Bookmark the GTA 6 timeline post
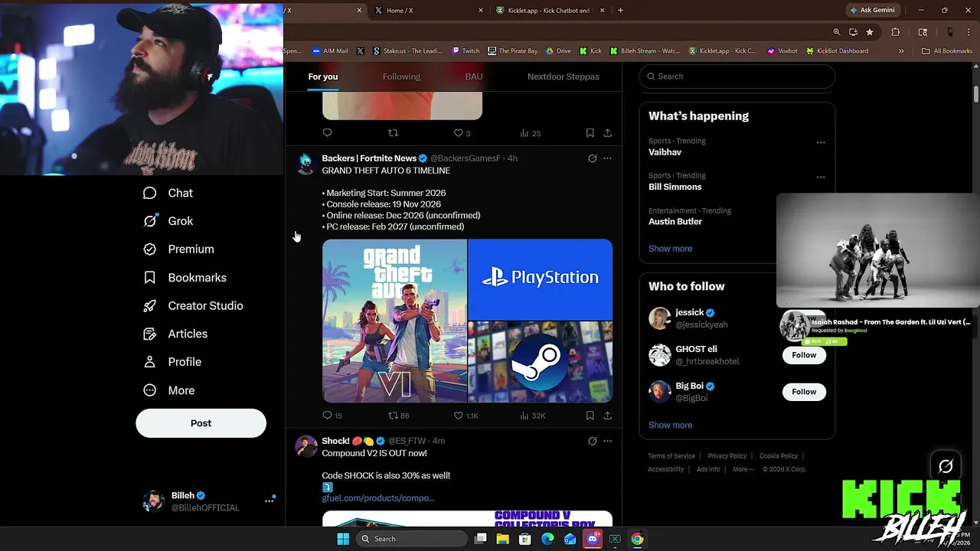 [590, 416]
